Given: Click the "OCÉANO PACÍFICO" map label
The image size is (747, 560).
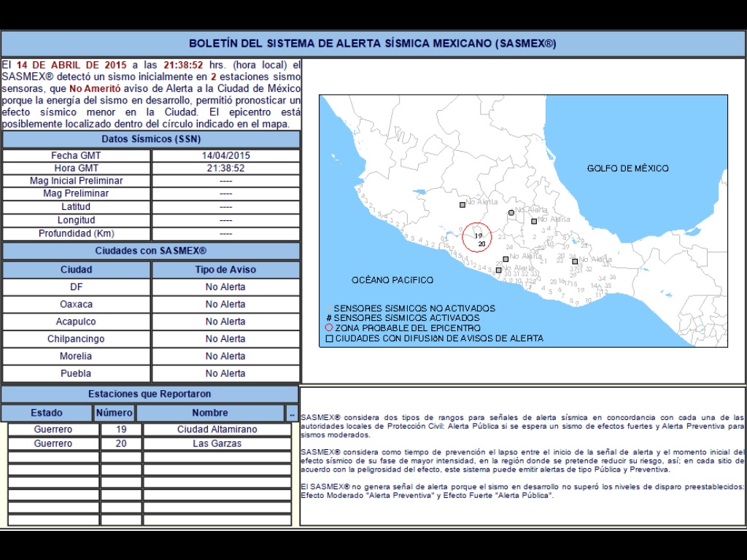Looking at the screenshot, I should tap(392, 280).
